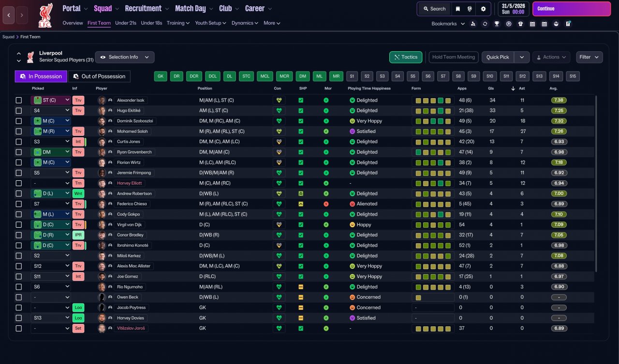619x364 pixels.
Task: Tick the checkbox for Alexander Isak
Action: (x=19, y=100)
